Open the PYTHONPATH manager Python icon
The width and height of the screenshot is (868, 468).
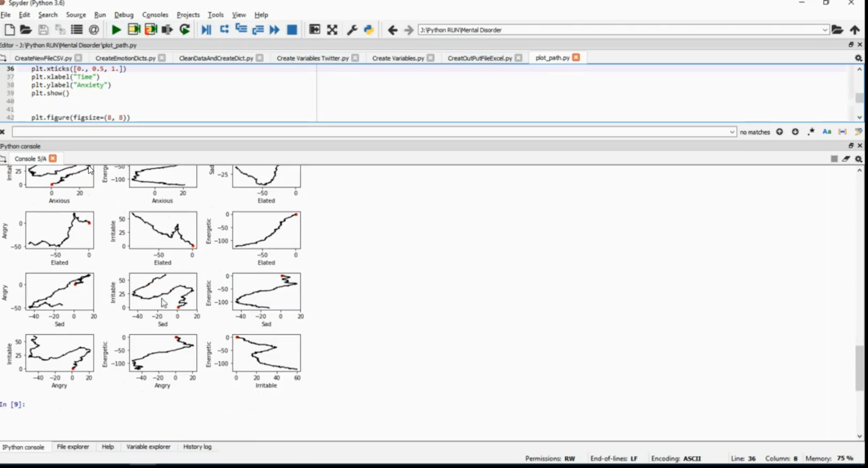(x=369, y=30)
